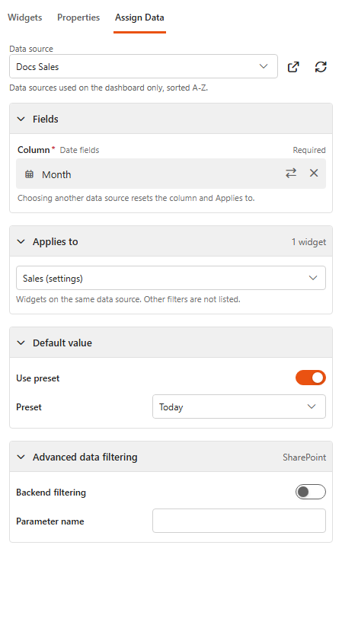Collapse the Advanced data filtering section
342x644 pixels.
(x=21, y=457)
